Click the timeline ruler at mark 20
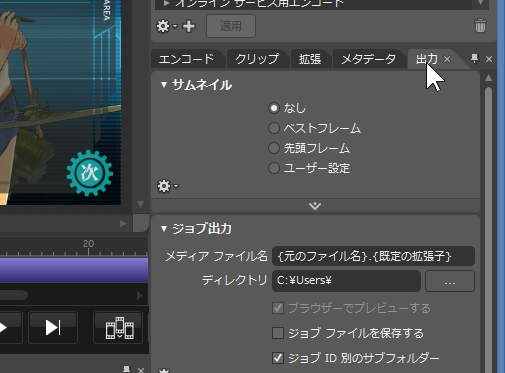This screenshot has height=373, width=505. click(88, 247)
